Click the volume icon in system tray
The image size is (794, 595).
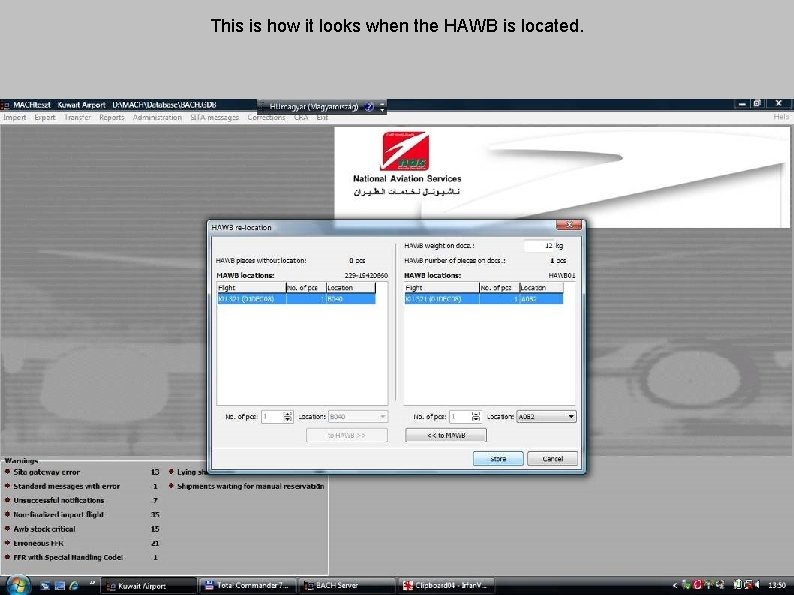click(x=756, y=585)
